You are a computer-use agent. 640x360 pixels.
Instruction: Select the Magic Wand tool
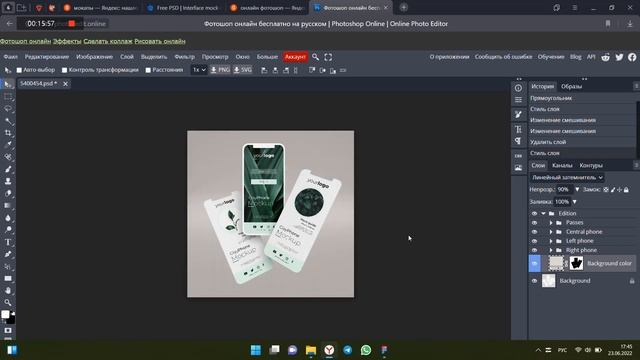coord(8,121)
